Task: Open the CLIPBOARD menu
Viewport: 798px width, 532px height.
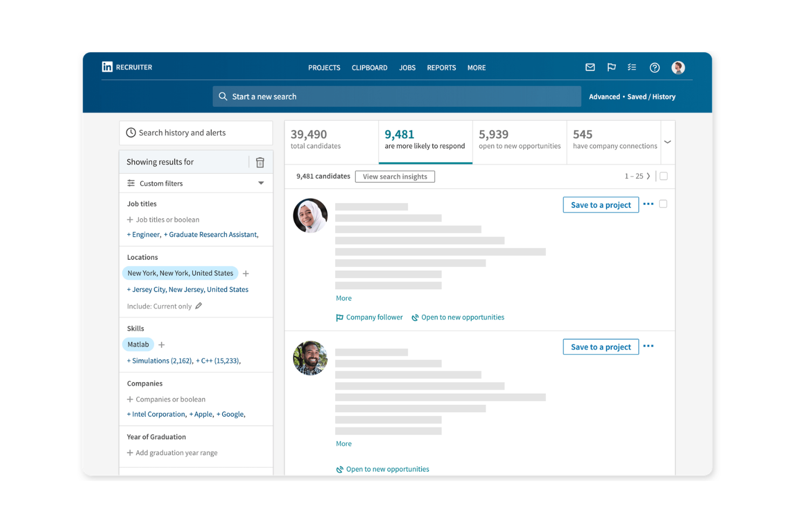Action: pyautogui.click(x=369, y=67)
